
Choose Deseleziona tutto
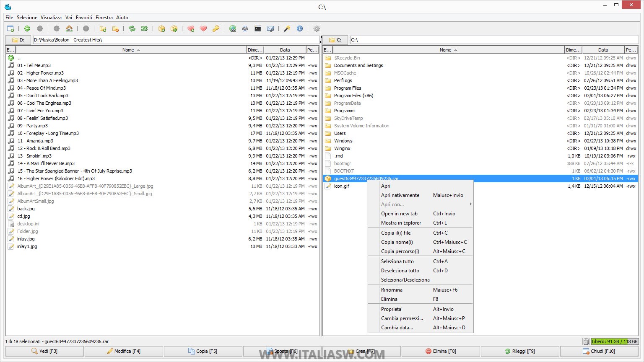click(x=420, y=271)
